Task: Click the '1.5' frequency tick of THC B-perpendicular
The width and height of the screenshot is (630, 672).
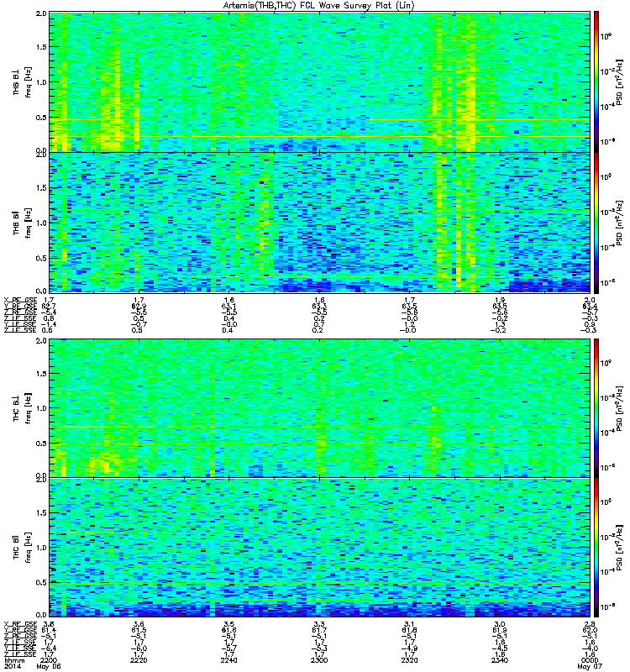Action: (41, 373)
